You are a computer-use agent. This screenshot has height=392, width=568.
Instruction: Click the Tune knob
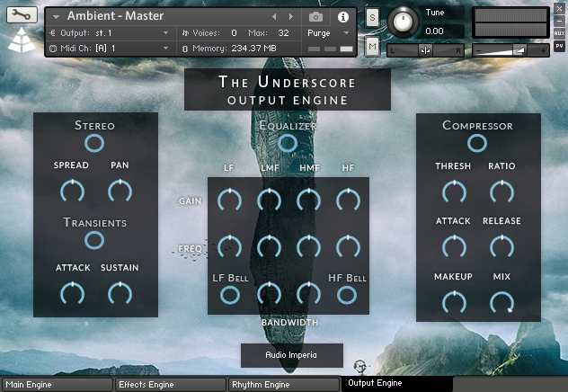403,22
